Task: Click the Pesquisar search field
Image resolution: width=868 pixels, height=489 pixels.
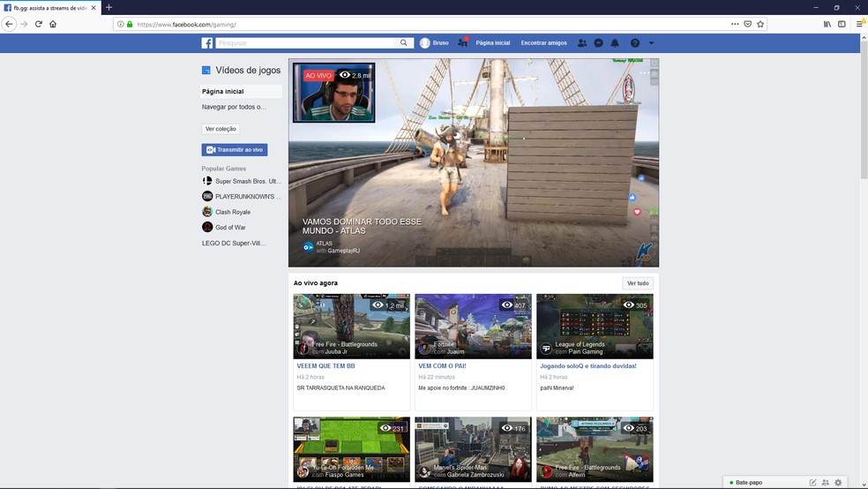Action: pyautogui.click(x=306, y=42)
